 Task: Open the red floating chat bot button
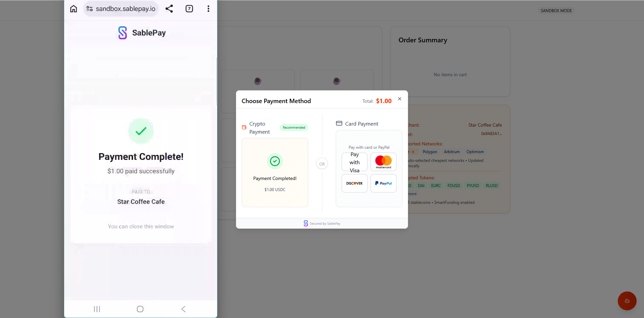tap(627, 301)
